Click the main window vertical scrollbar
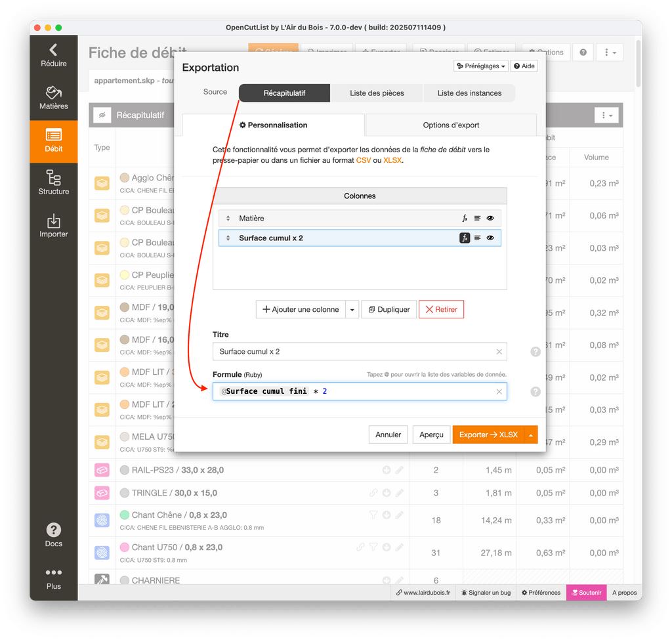Screen dimensions: 672x640 638,64
